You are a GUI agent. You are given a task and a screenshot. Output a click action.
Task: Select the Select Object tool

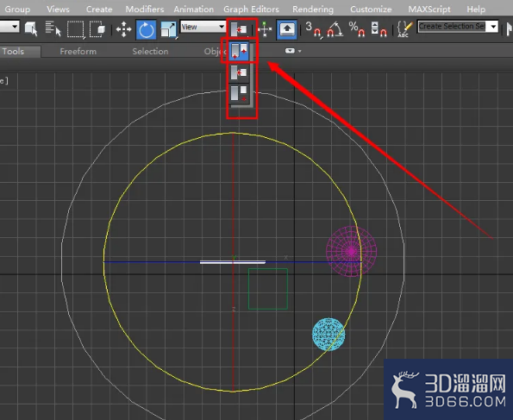point(31,29)
